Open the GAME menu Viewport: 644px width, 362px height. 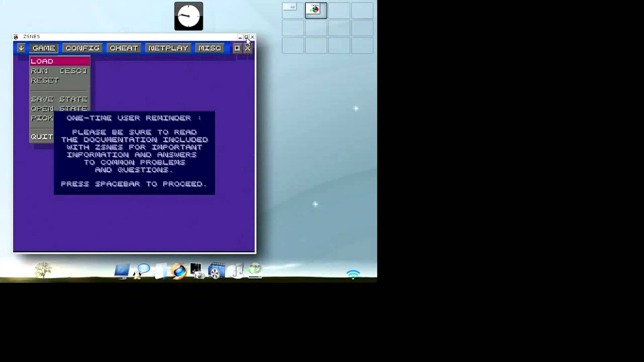pyautogui.click(x=44, y=48)
